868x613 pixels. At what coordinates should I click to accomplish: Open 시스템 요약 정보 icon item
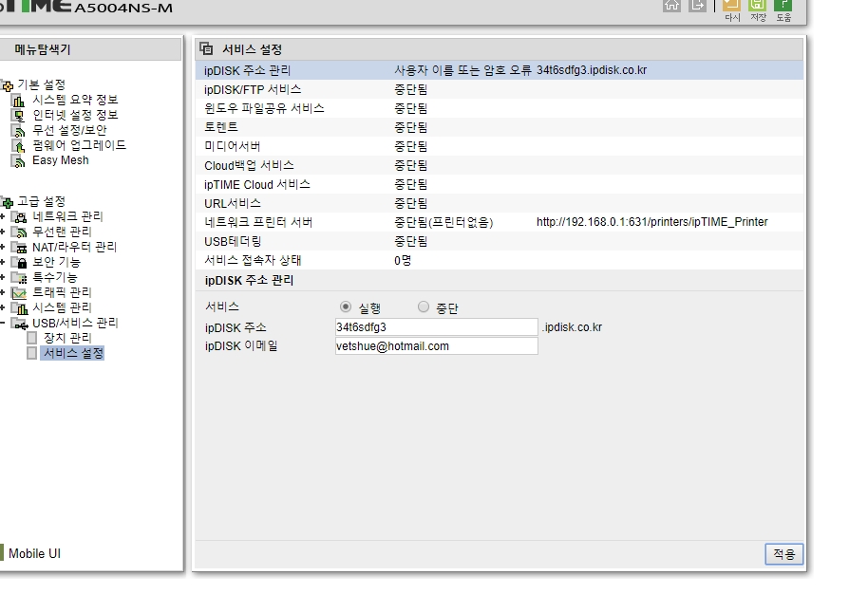(18, 101)
